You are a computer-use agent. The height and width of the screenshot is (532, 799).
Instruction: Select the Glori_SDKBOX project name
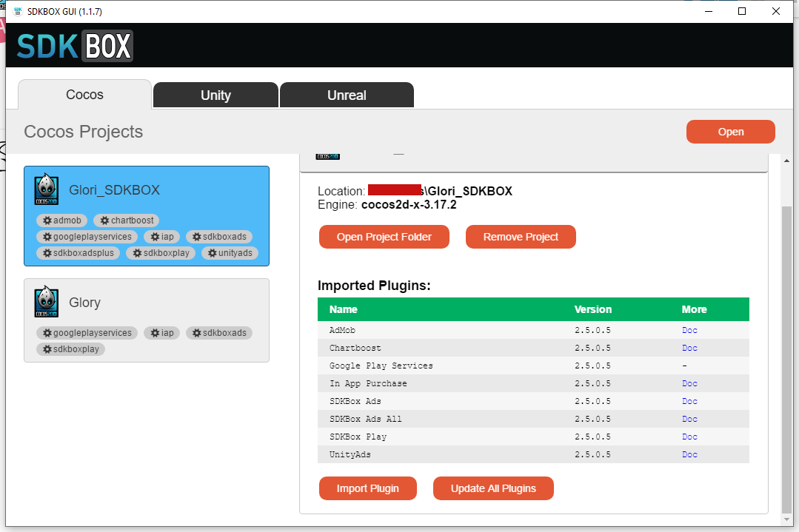114,190
